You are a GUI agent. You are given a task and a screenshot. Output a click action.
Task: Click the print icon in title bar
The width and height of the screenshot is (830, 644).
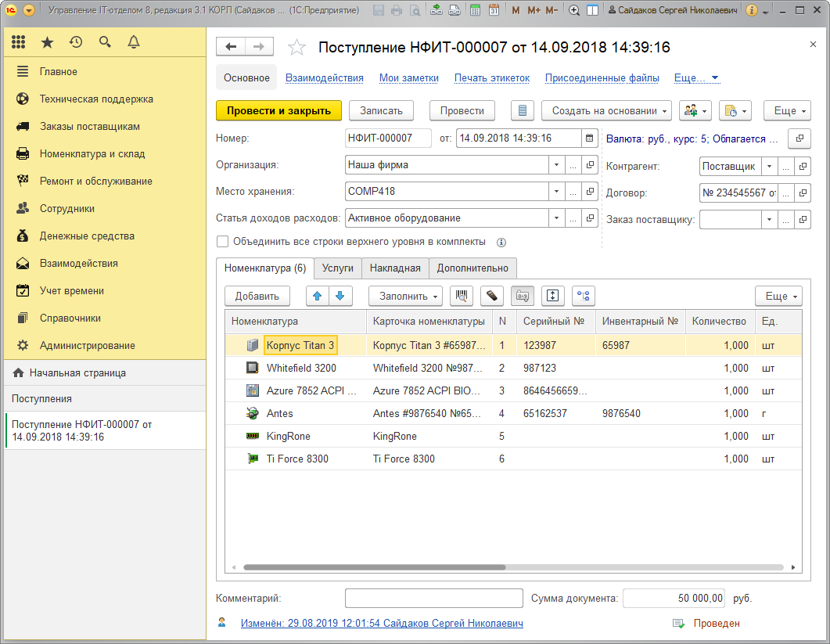click(397, 10)
